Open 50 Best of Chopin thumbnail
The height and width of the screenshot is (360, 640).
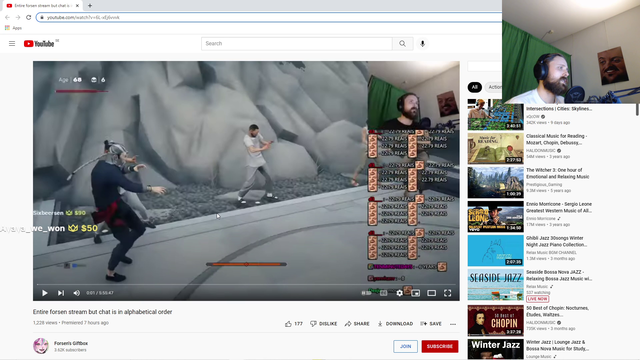496,320
